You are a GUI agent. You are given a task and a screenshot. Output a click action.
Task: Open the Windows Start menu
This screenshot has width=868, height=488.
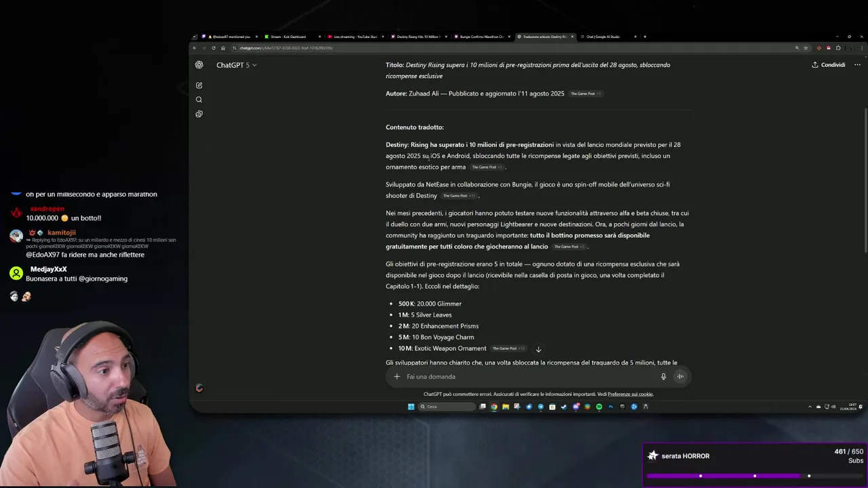click(x=411, y=407)
